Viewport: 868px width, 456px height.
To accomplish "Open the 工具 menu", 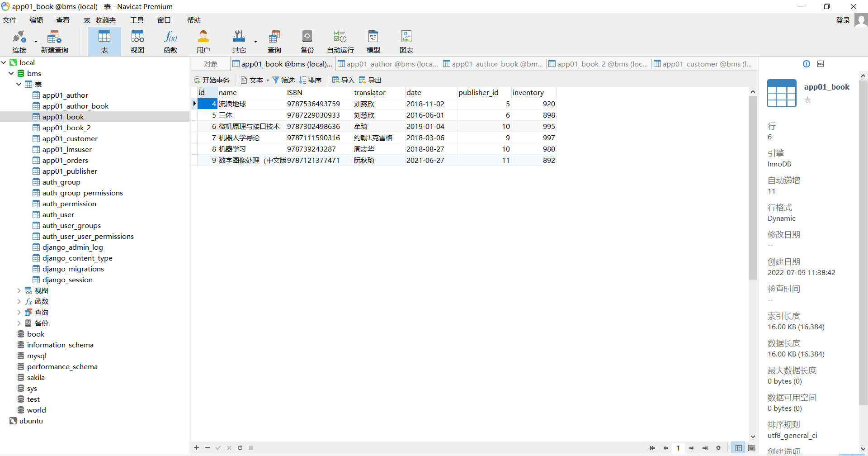I will (x=137, y=20).
